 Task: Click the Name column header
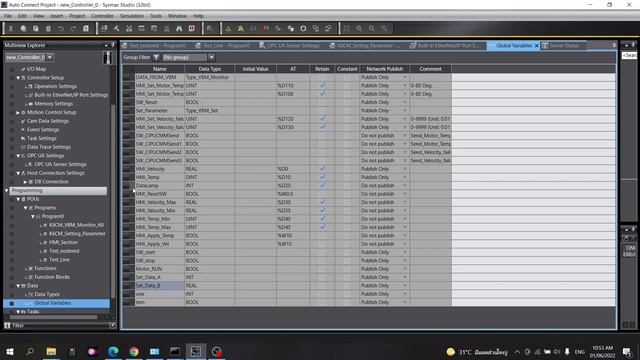(x=160, y=69)
